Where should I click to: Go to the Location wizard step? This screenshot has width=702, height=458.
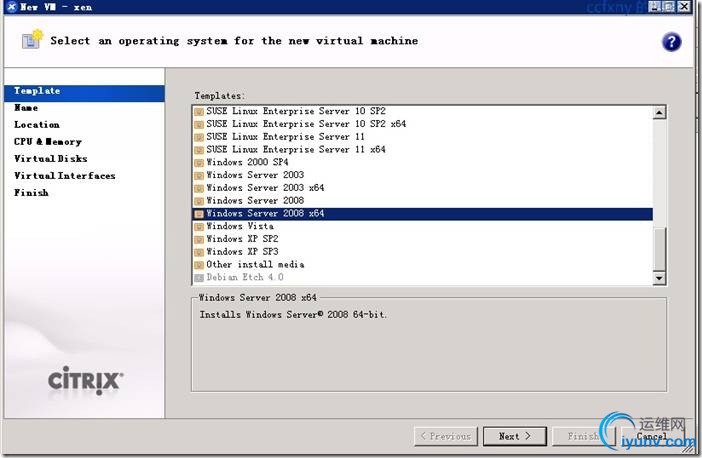36,125
